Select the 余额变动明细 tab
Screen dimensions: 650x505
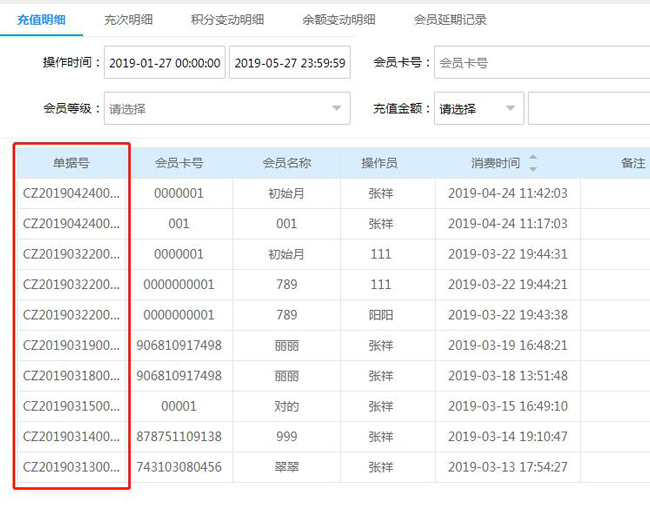pyautogui.click(x=339, y=19)
